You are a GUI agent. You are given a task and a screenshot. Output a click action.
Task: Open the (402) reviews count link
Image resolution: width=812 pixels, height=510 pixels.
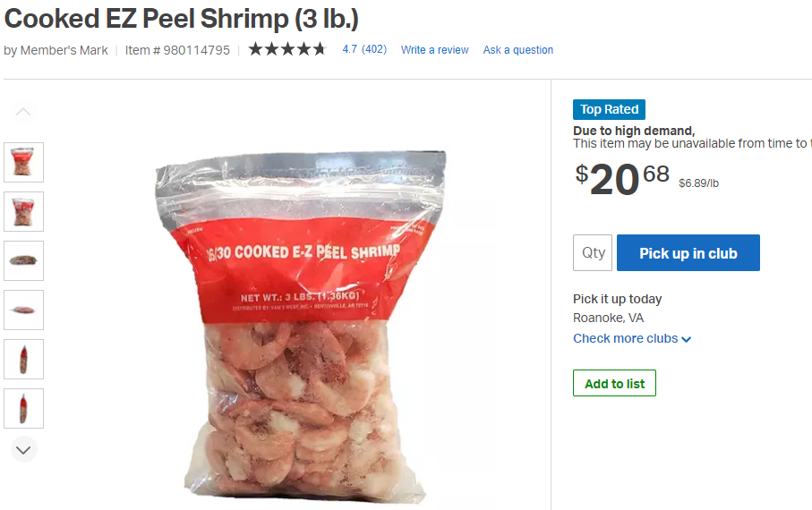374,49
